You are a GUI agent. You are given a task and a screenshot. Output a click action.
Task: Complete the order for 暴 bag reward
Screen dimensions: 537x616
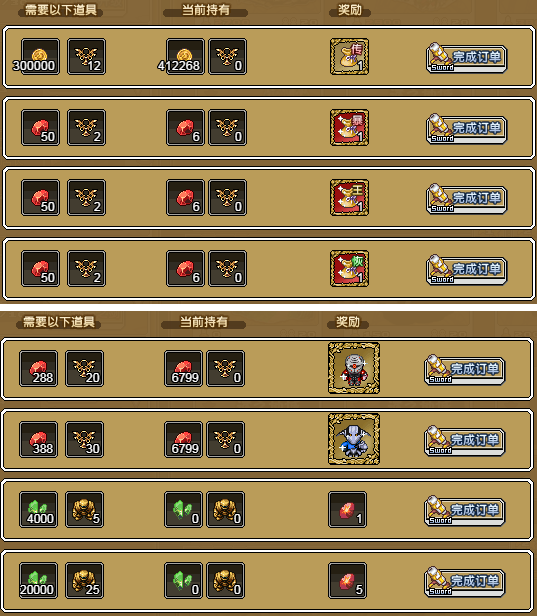point(467,129)
